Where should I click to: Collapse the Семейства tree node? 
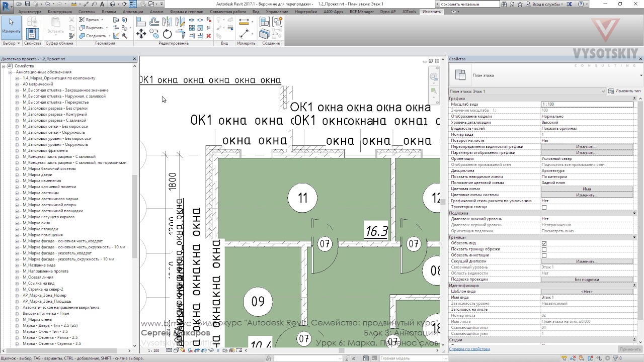pos(4,66)
